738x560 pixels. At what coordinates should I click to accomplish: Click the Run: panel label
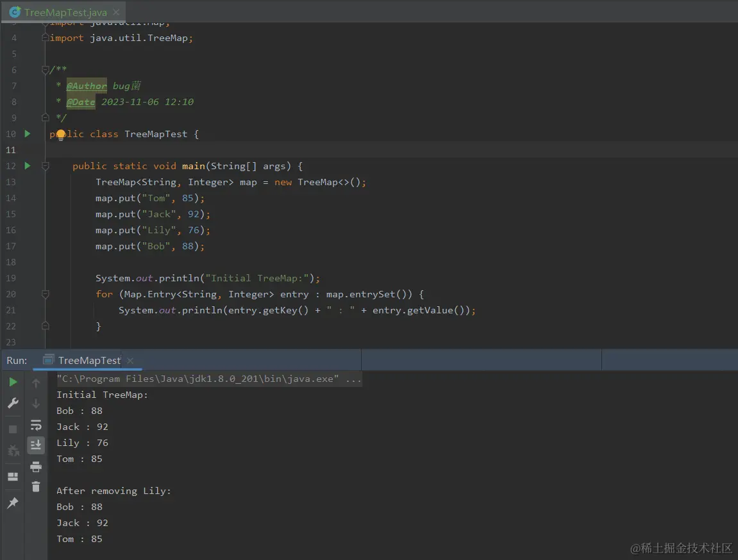click(x=17, y=361)
